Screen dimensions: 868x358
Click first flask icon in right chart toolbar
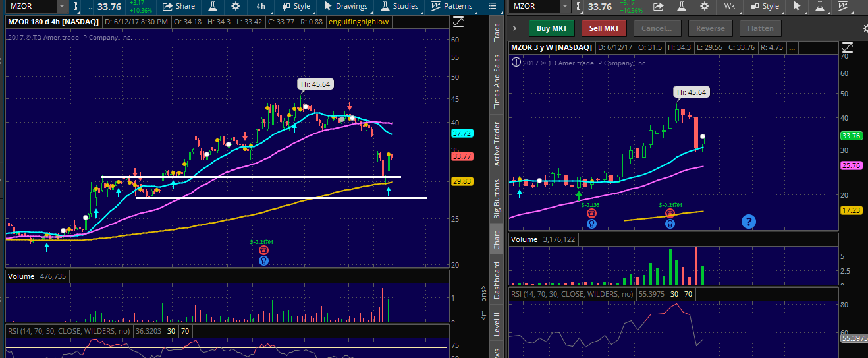pyautogui.click(x=680, y=7)
